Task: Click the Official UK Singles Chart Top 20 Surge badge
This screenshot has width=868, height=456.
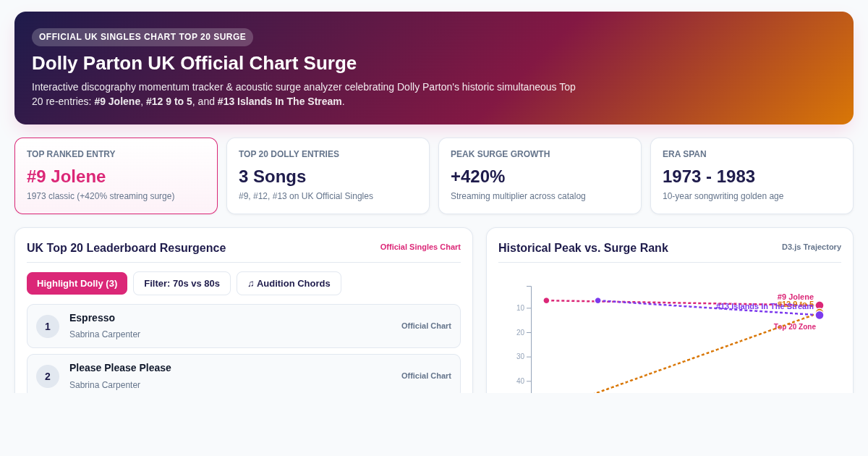Action: click(142, 37)
